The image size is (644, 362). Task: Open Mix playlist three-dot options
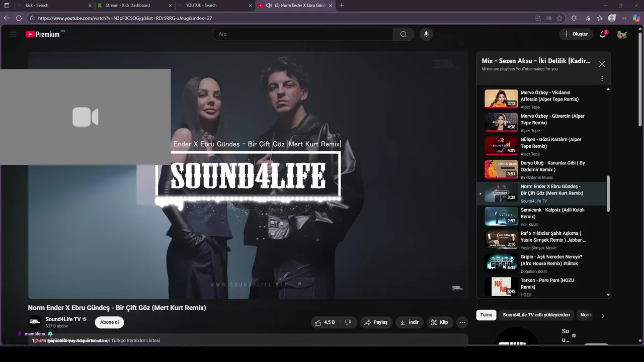click(x=602, y=78)
